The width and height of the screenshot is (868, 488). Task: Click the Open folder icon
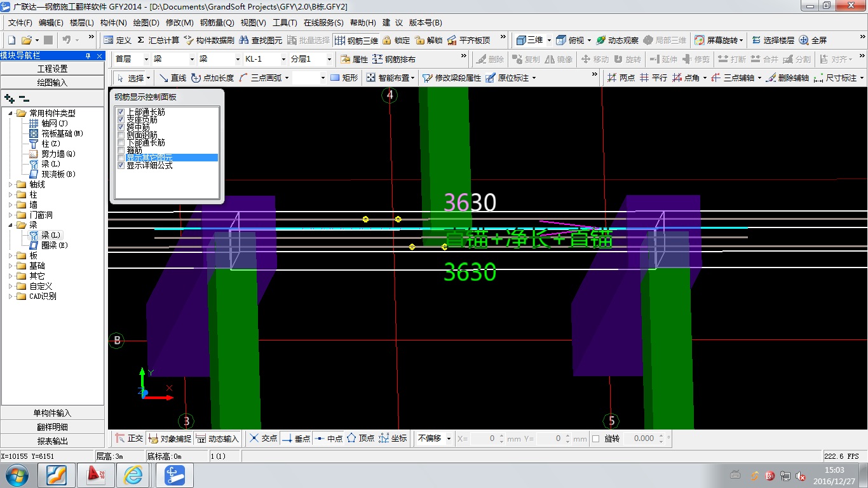tap(27, 40)
